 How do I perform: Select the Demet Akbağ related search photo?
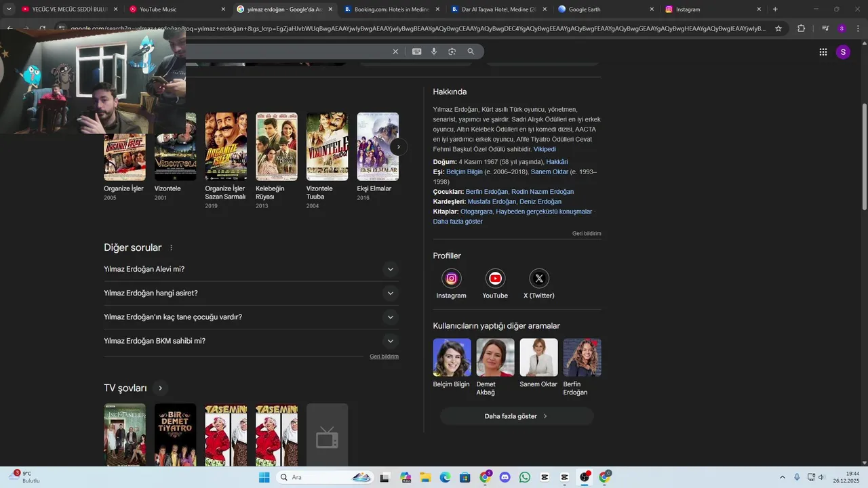click(495, 357)
